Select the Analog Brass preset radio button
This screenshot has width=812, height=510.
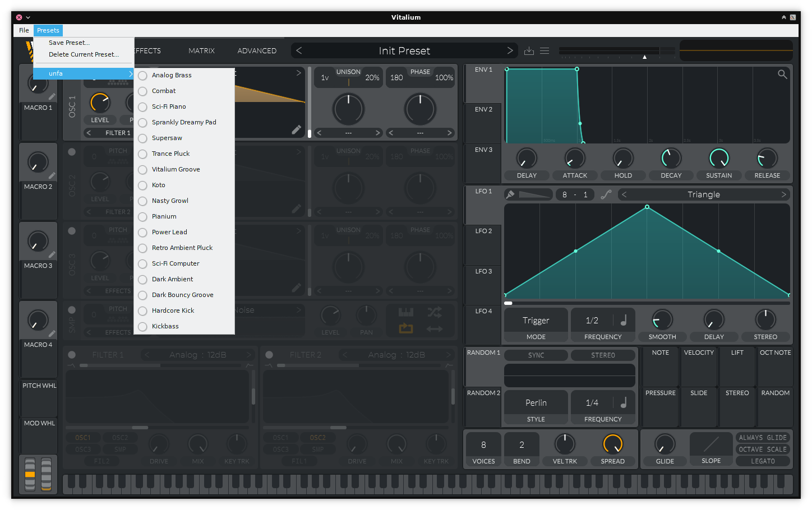pos(142,75)
